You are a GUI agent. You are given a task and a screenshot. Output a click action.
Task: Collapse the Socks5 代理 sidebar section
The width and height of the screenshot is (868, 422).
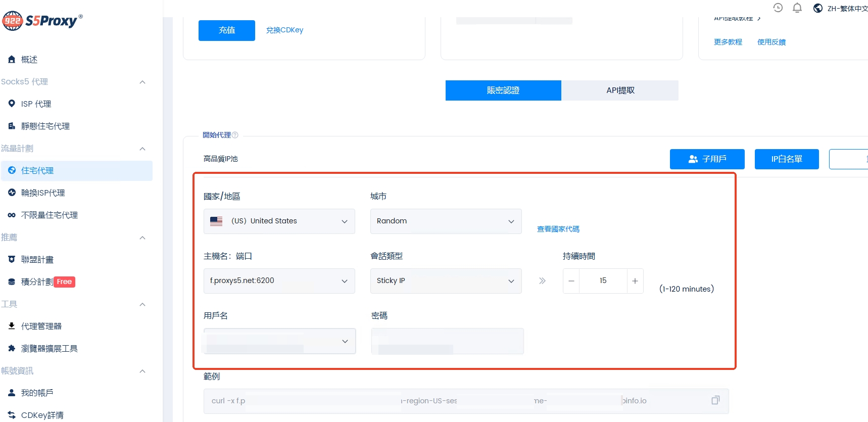coord(142,82)
